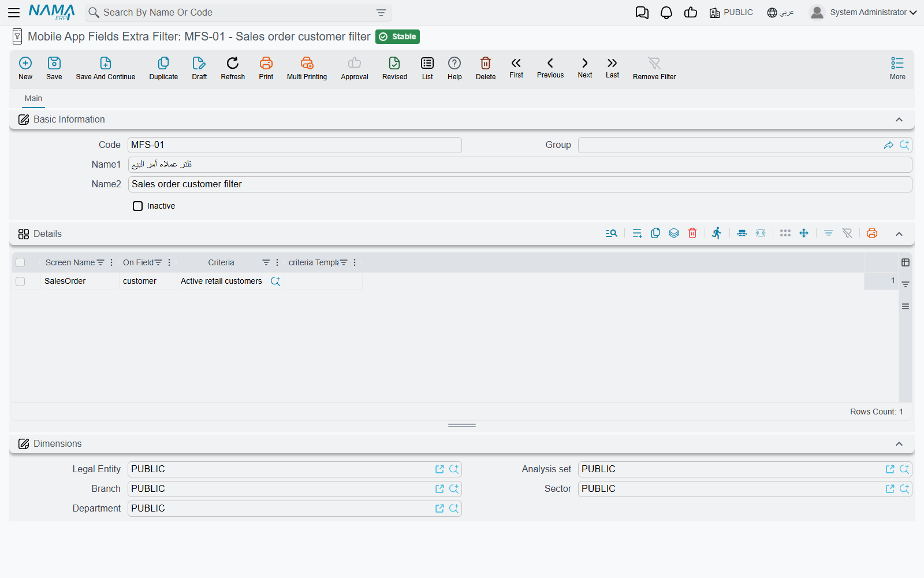Switch language to Arabic
Image resolution: width=924 pixels, height=578 pixels.
point(781,13)
